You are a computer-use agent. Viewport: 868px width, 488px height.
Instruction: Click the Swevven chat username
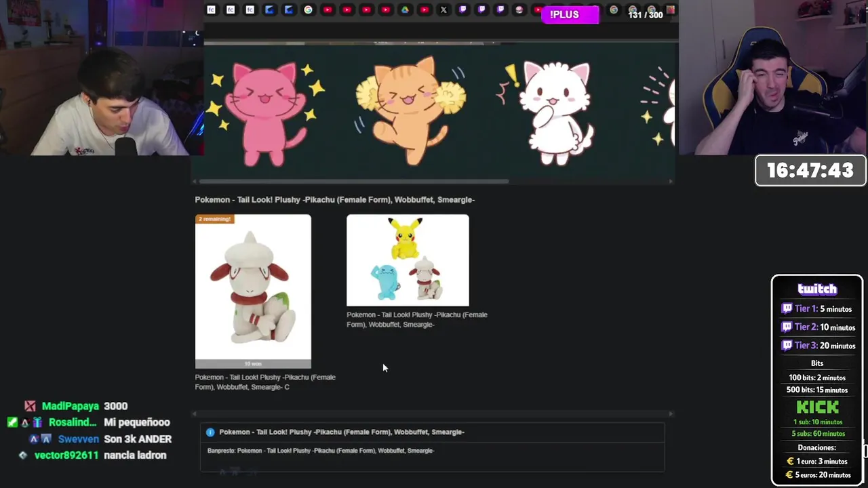tap(78, 439)
